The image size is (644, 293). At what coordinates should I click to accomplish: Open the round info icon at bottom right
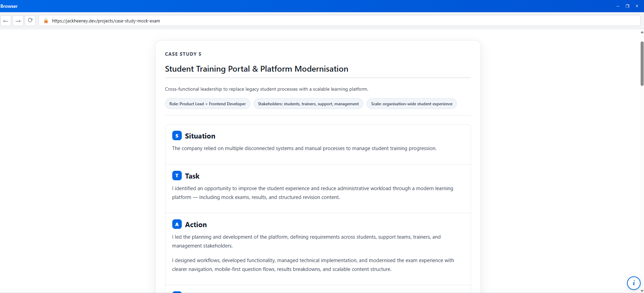[633, 283]
